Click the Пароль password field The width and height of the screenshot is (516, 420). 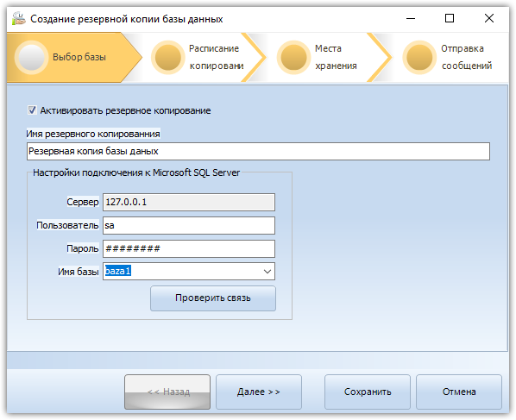(x=189, y=248)
